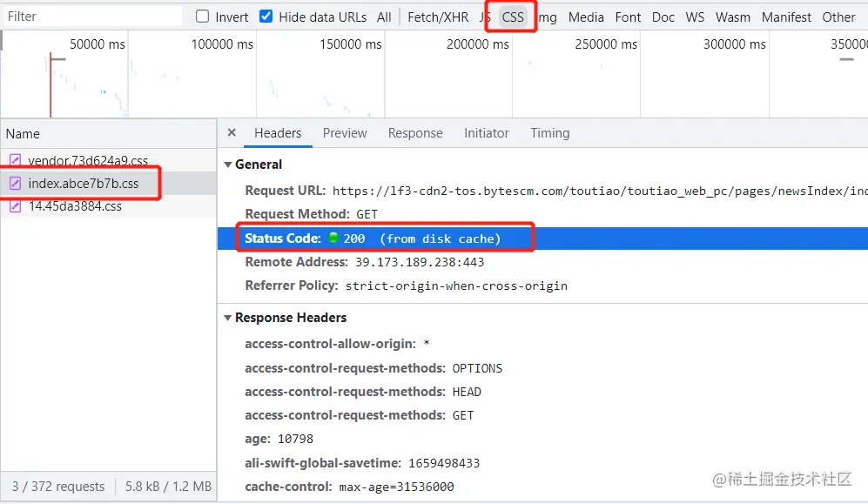Filter requests by Font type

[628, 17]
